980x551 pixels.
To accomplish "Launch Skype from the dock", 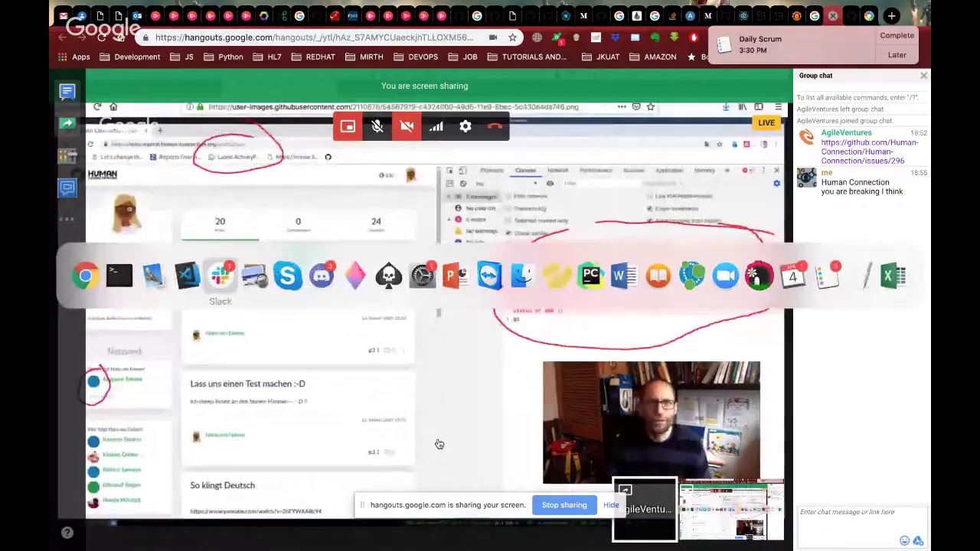I will tap(288, 275).
